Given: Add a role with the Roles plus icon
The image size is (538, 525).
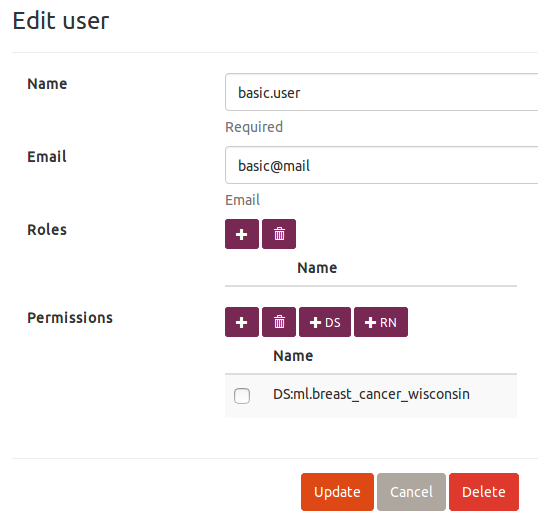Looking at the screenshot, I should click(242, 234).
